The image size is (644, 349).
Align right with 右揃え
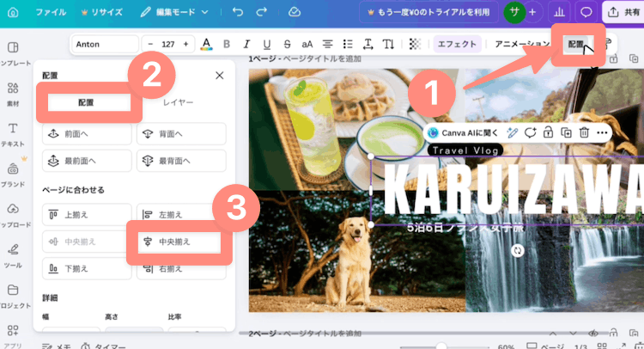(x=181, y=268)
